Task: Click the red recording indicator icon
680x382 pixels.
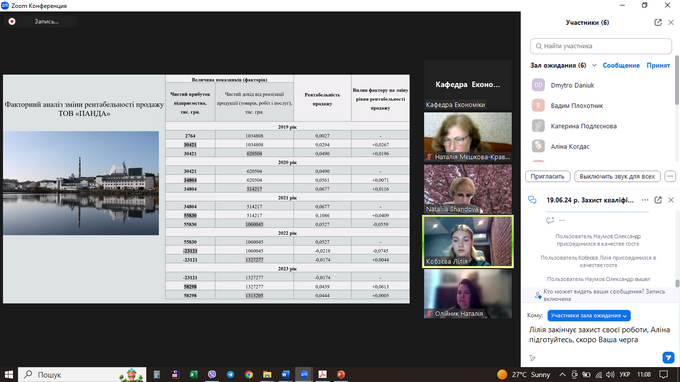Action: point(12,21)
